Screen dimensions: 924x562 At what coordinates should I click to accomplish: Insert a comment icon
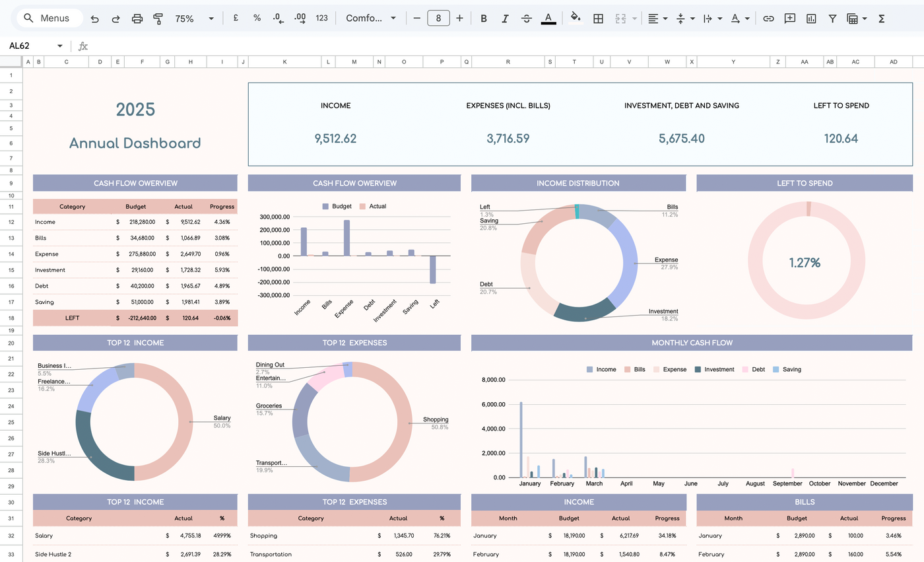point(789,18)
